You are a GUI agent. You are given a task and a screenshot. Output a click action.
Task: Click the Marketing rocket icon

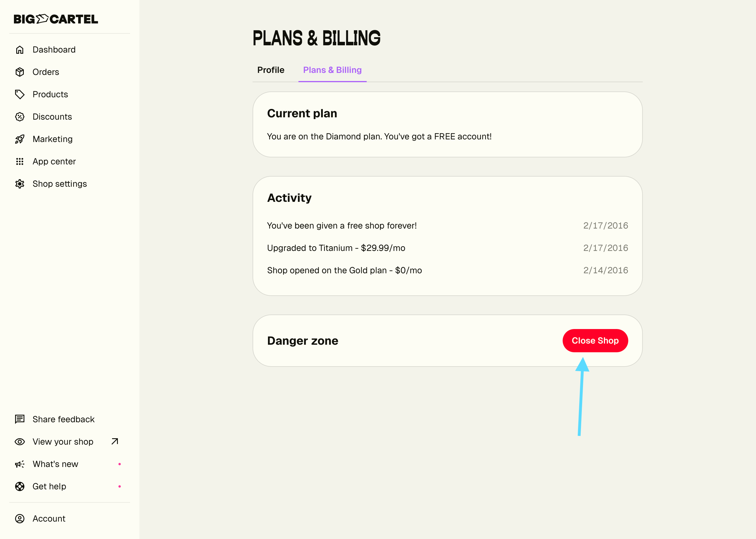click(20, 139)
